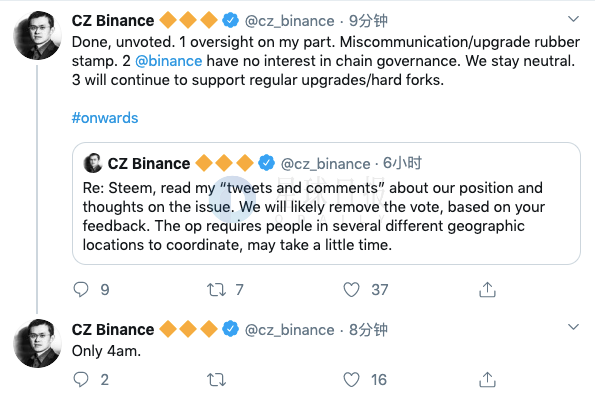Click the CZ Binance name in quoted tweet
The width and height of the screenshot is (595, 399).
(149, 164)
